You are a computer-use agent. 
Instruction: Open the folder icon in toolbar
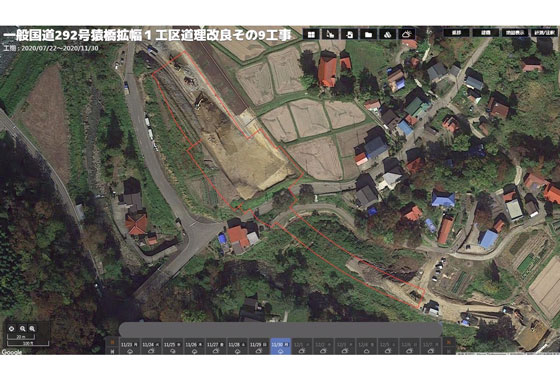tap(369, 34)
